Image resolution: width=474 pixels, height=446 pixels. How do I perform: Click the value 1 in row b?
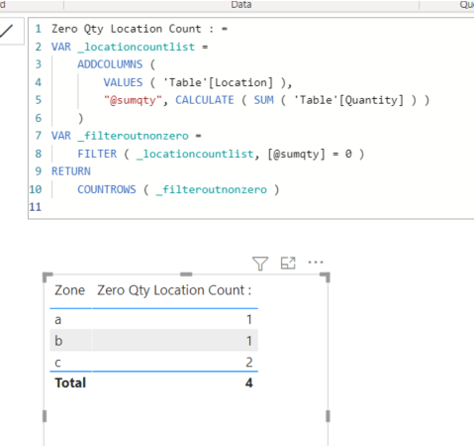point(249,341)
